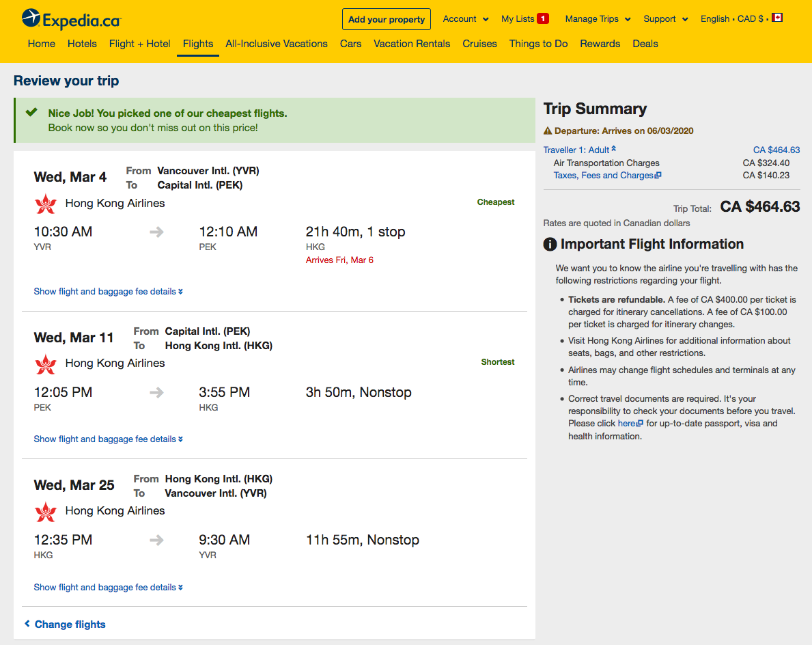The height and width of the screenshot is (645, 812).
Task: Click the 'Air Transportation Charges' line
Action: pyautogui.click(x=606, y=163)
